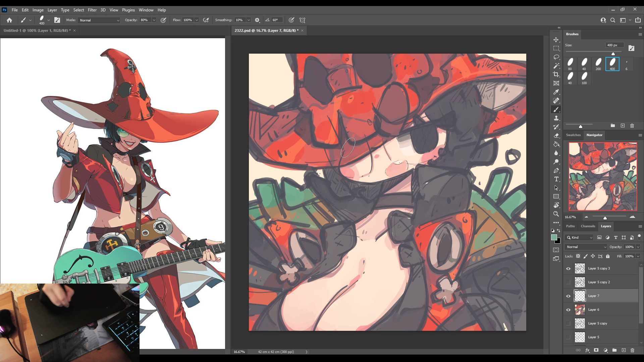Viewport: 644px width, 362px height.
Task: Select the Clone Stamp tool
Action: (556, 118)
